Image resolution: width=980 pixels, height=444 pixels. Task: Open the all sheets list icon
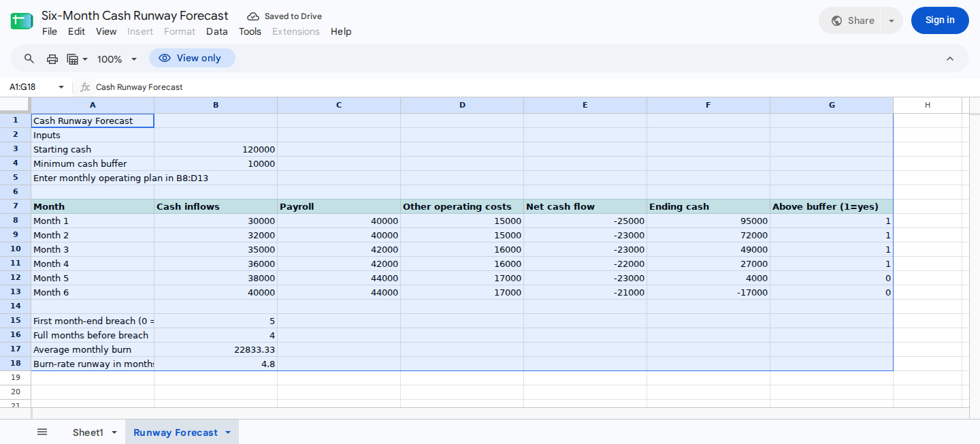click(x=42, y=432)
